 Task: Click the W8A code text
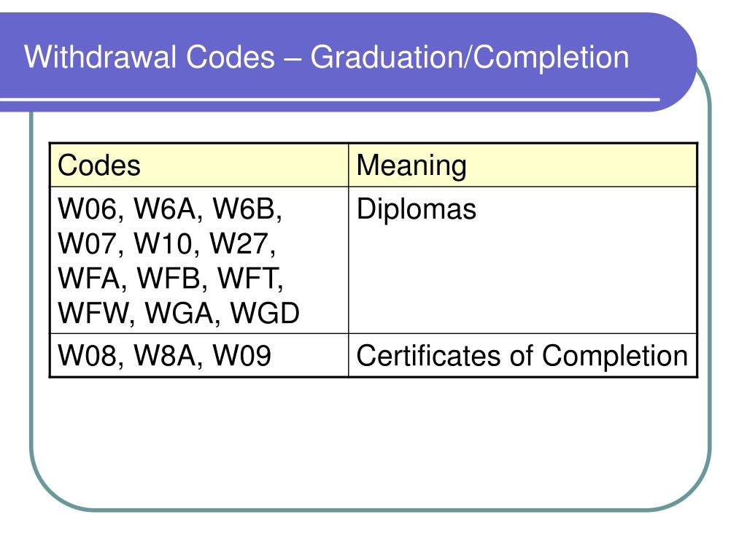point(164,355)
